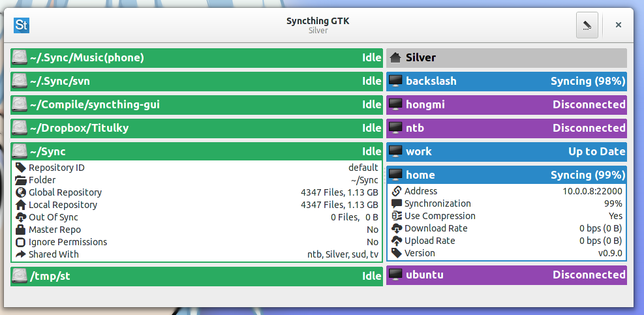The height and width of the screenshot is (315, 644).
Task: Expand the /tmp/st folder row
Action: [x=196, y=276]
